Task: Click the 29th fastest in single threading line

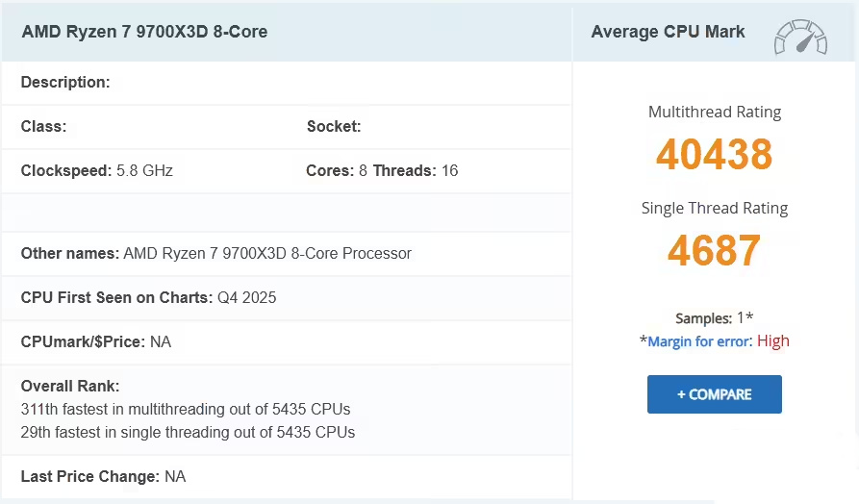Action: click(188, 433)
